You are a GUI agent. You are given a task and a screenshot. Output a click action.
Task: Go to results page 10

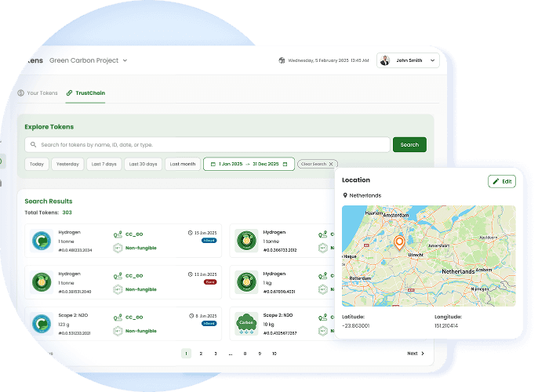click(274, 354)
